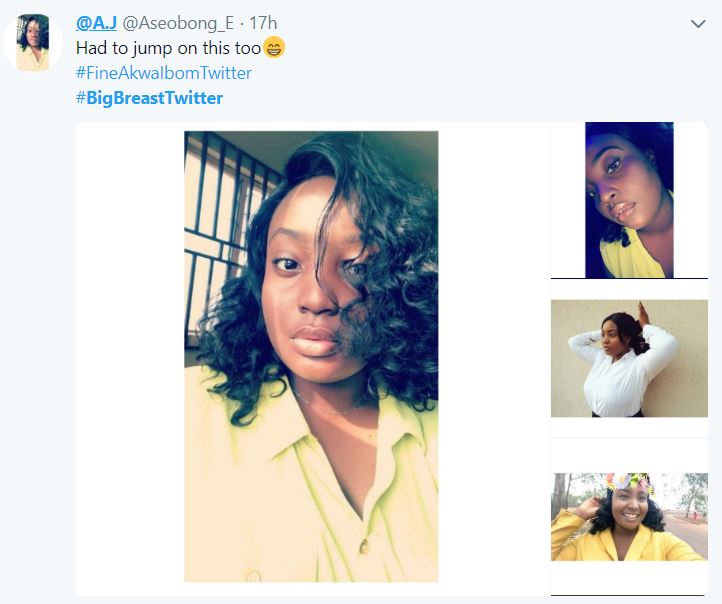The image size is (722, 604).
Task: Open the white-shirt pose thumbnail
Action: coord(629,358)
